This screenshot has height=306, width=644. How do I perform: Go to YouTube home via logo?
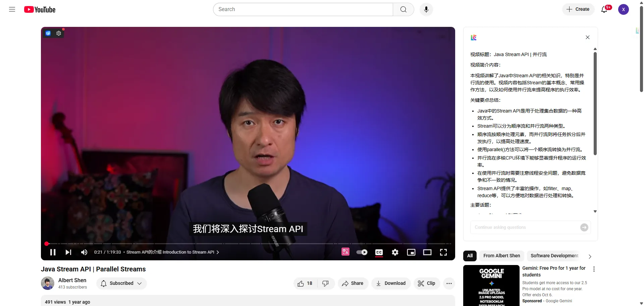point(40,10)
